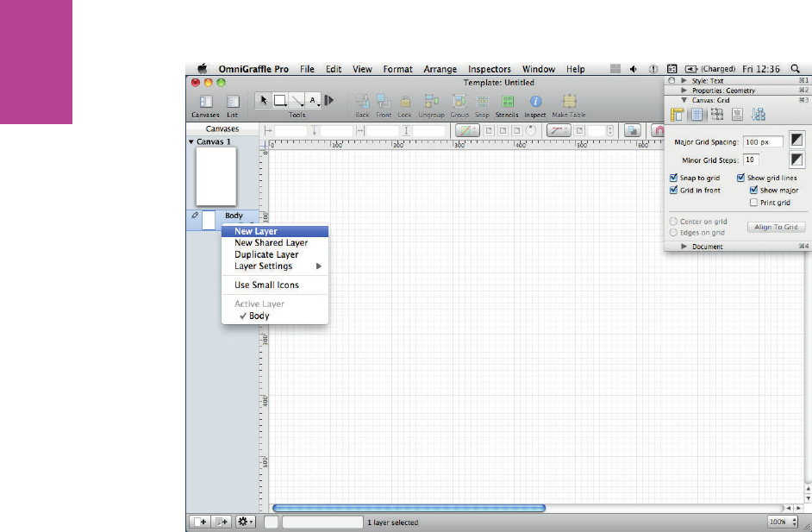Click the Minor Grid Steps color swatch

pos(796,160)
